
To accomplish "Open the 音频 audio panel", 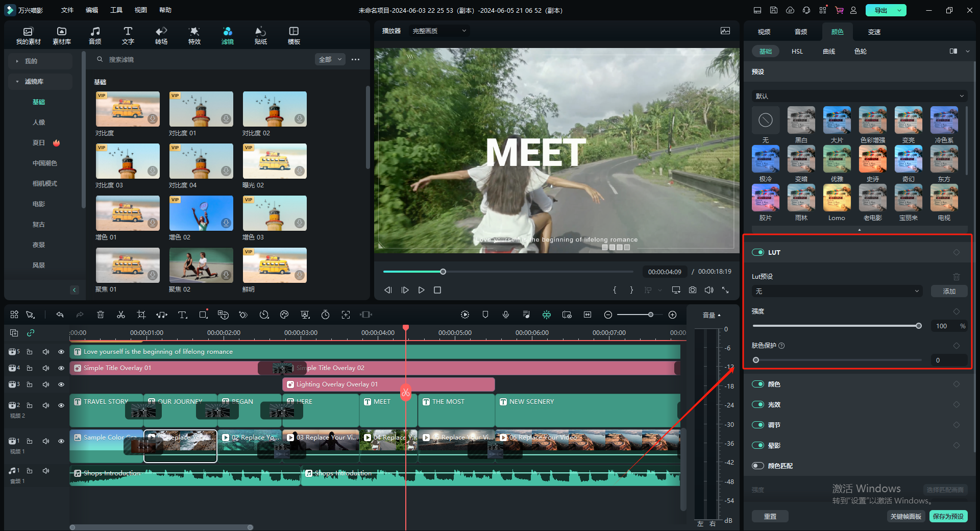I will pyautogui.click(x=95, y=36).
